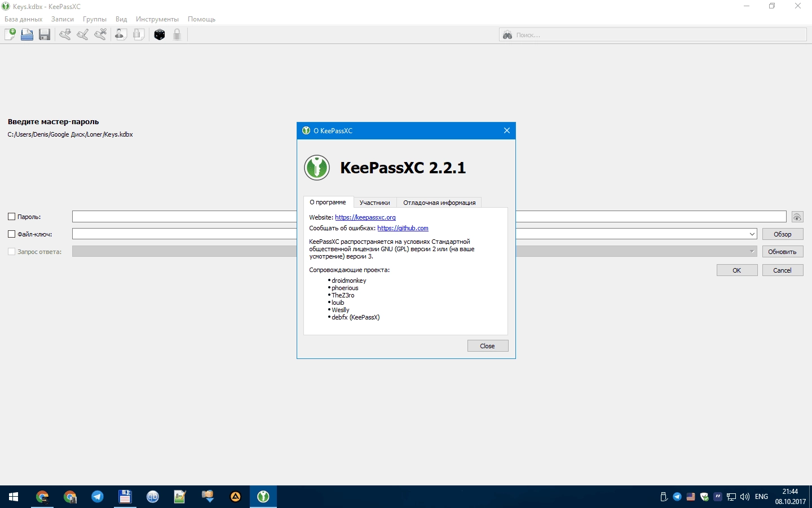The image size is (812, 508).
Task: Click the open database folder icon
Action: (x=27, y=35)
